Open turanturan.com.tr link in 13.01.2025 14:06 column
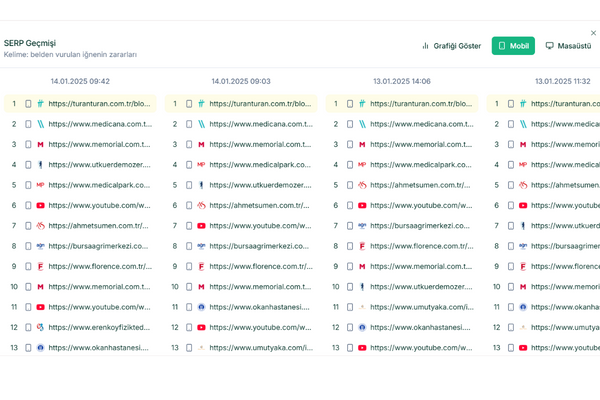The image size is (600, 400). [421, 104]
